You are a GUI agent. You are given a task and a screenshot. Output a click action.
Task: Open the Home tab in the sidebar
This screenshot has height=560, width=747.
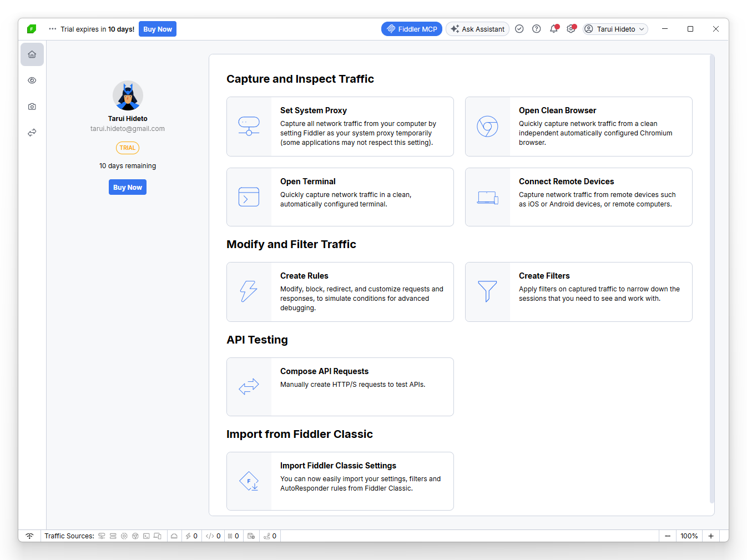pos(32,54)
